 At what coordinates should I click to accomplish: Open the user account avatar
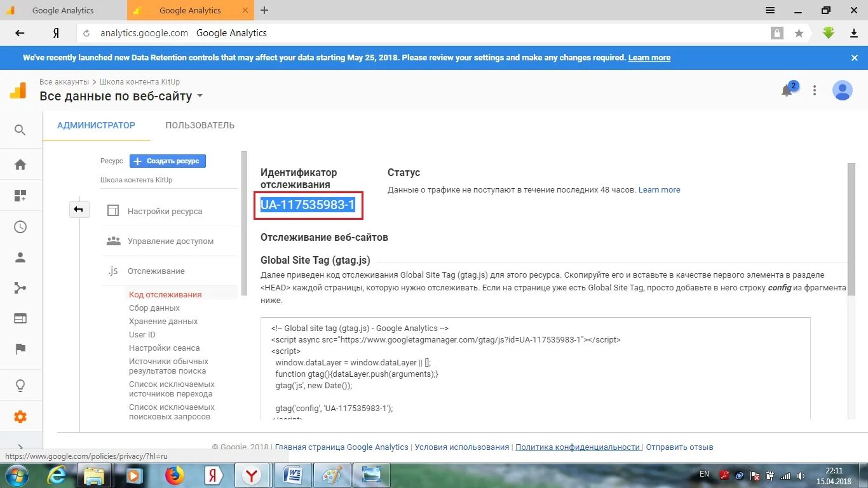(843, 90)
